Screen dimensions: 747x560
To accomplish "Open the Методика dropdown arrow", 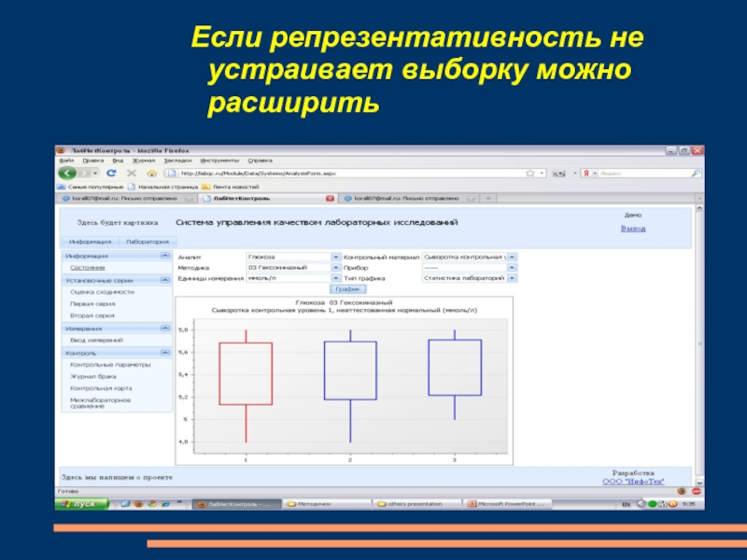I will (336, 268).
